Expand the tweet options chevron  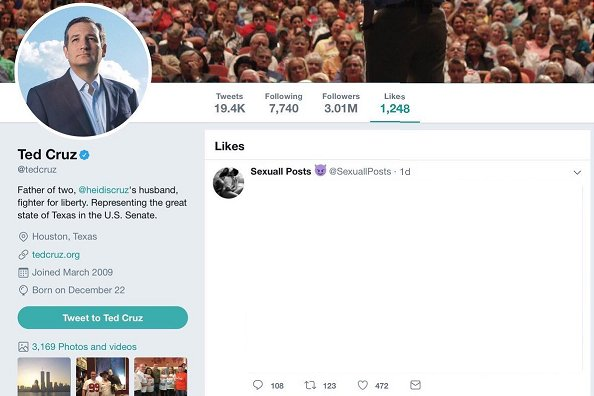click(577, 172)
